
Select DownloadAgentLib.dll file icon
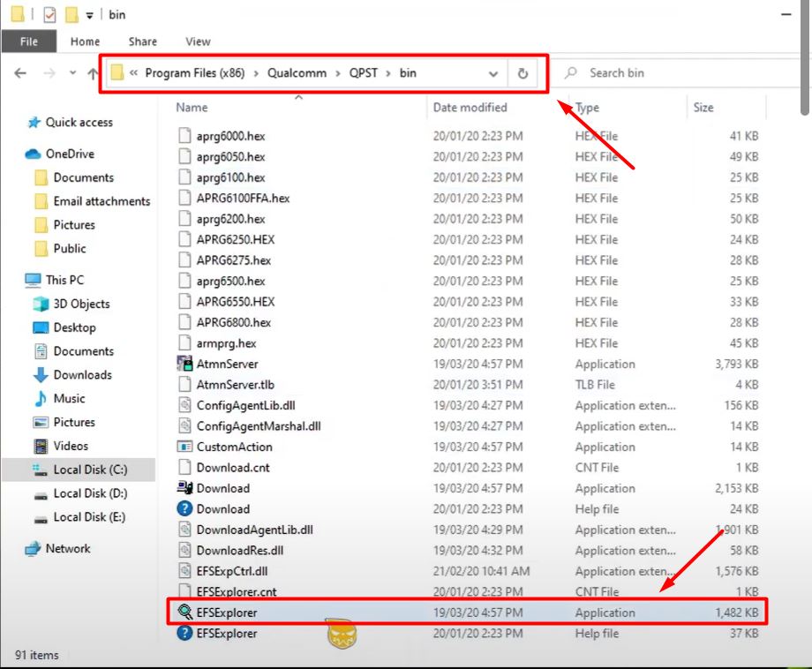coord(184,530)
